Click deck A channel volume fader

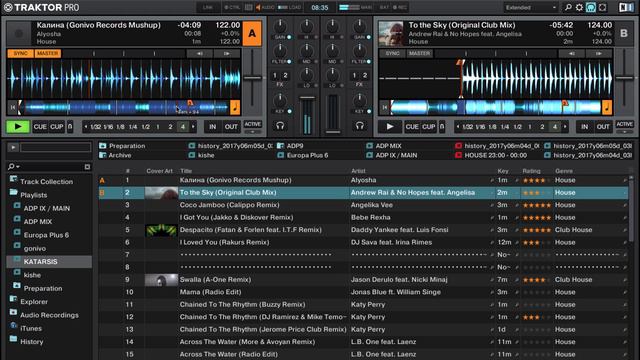point(307,98)
